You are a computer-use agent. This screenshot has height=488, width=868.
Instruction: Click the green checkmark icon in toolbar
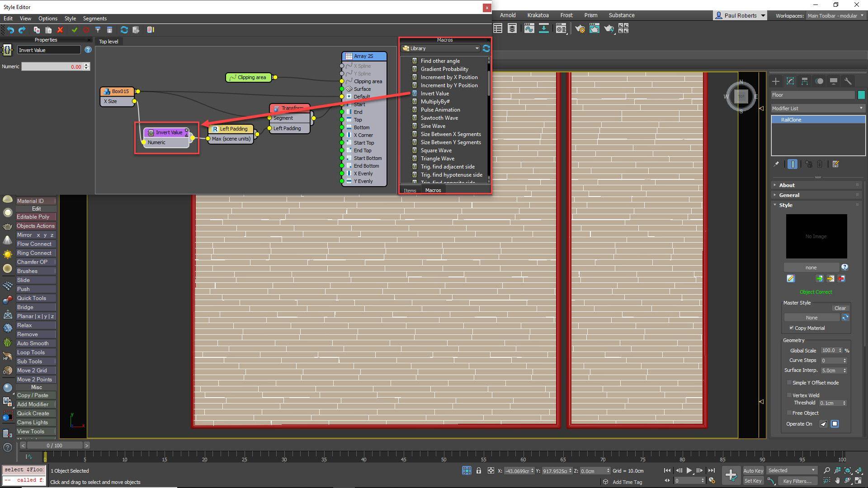click(75, 30)
